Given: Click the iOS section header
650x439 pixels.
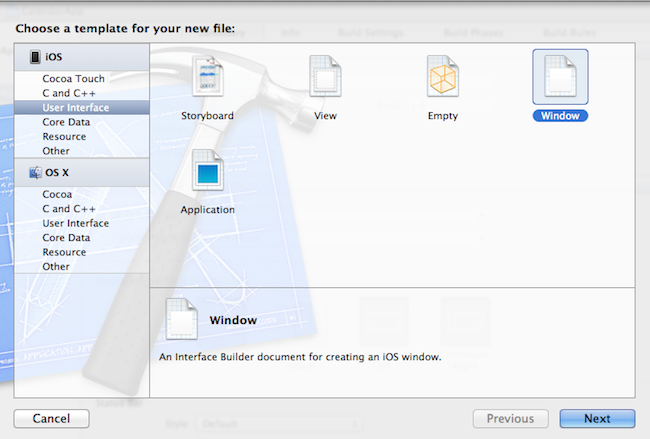Looking at the screenshot, I should [82, 57].
